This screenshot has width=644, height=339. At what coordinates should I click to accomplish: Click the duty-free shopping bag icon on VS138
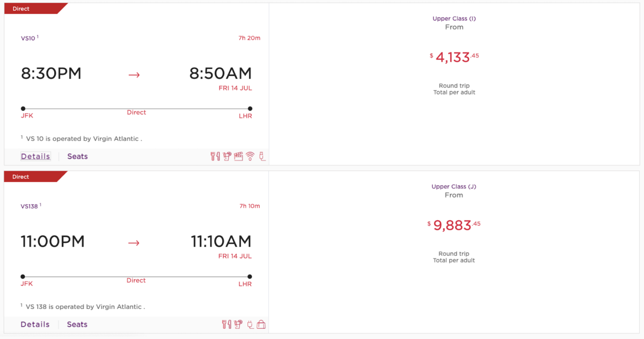[x=262, y=324]
